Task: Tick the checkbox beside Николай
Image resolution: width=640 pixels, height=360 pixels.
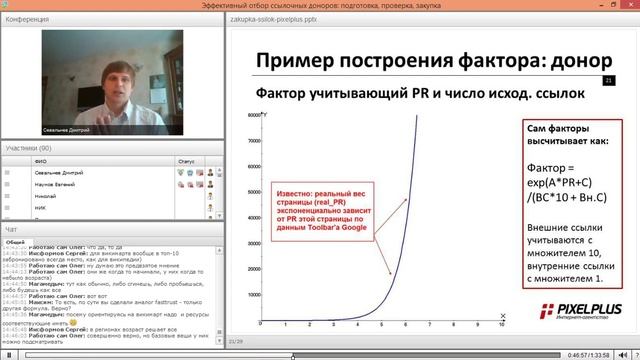Action: coord(7,196)
